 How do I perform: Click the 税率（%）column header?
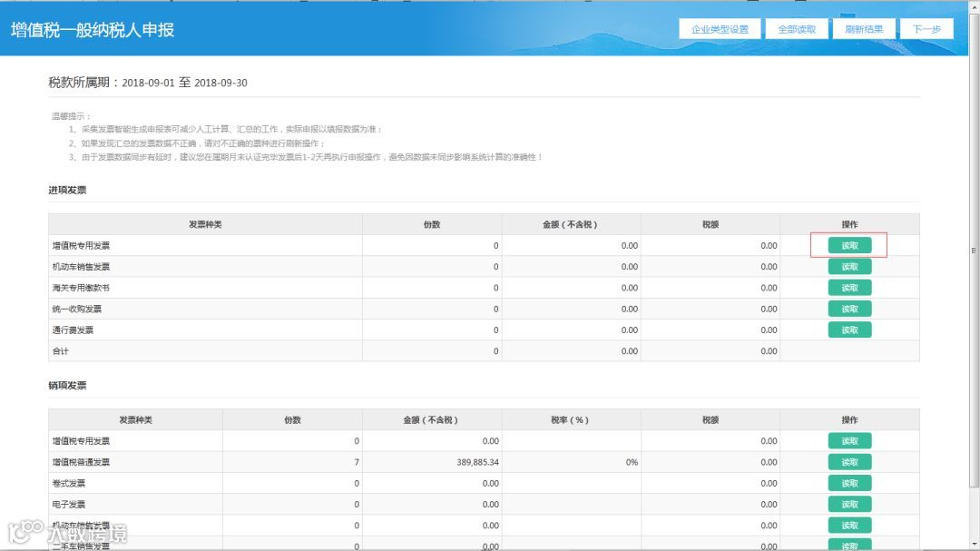click(x=570, y=419)
